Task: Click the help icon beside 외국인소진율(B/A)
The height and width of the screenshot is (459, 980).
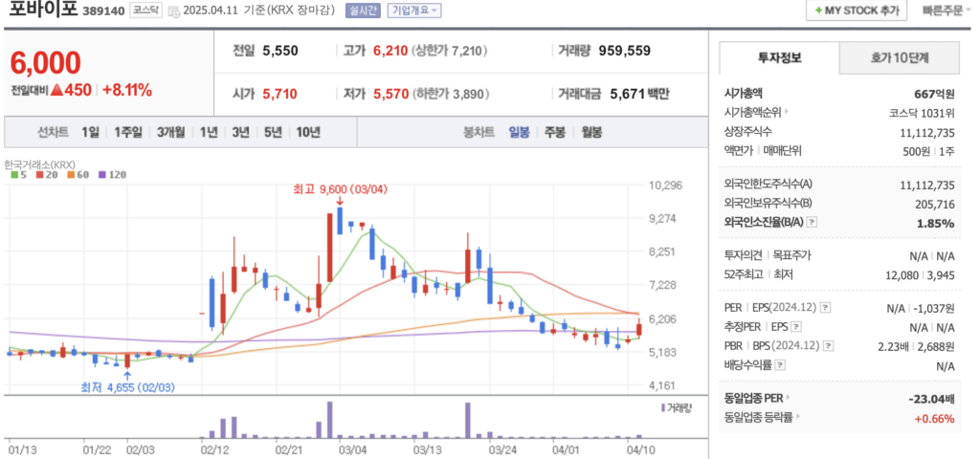Action: pos(813,224)
